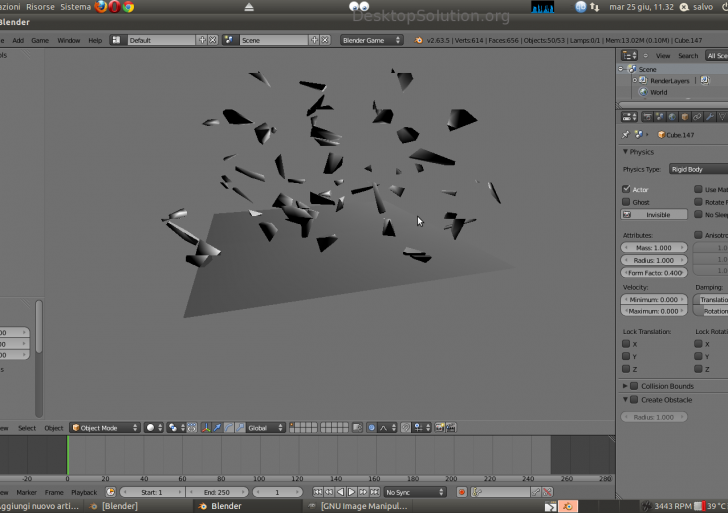The image size is (728, 513).
Task: Enable the Collision Bounds checkbox
Action: click(x=634, y=386)
